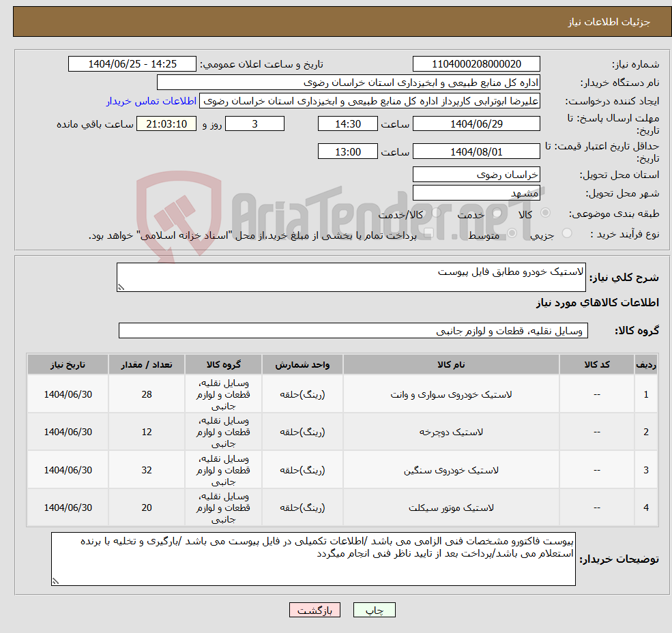
Task: Click the واحد شمارش column header
Action: tap(302, 364)
